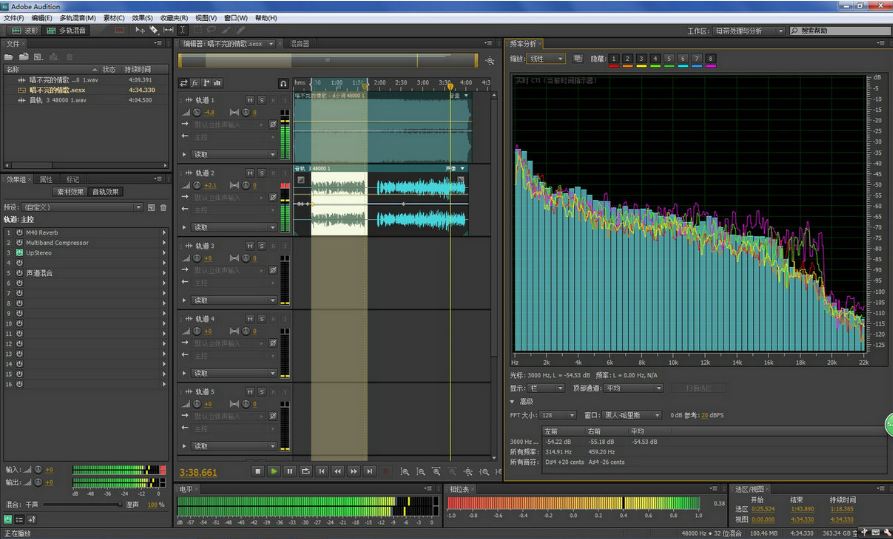Screen dimensions: 893x539
Task: Click the zoom navigator icon beside the overview bar
Action: point(489,60)
